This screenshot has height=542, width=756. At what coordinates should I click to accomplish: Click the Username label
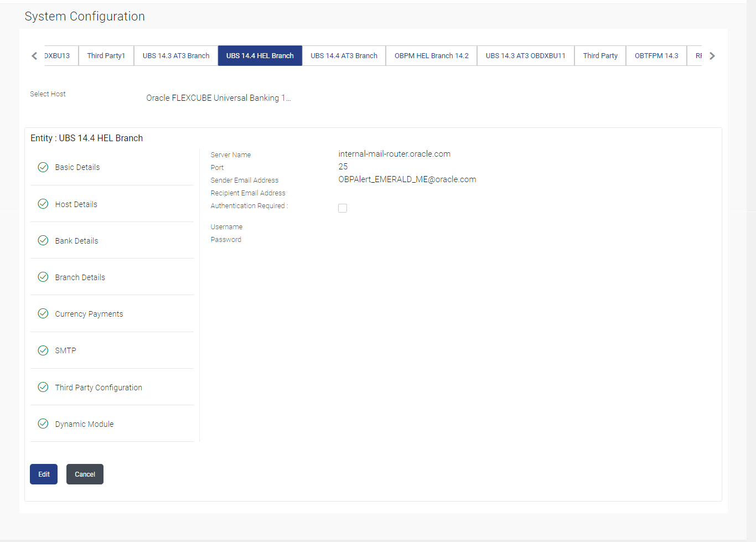pyautogui.click(x=226, y=227)
